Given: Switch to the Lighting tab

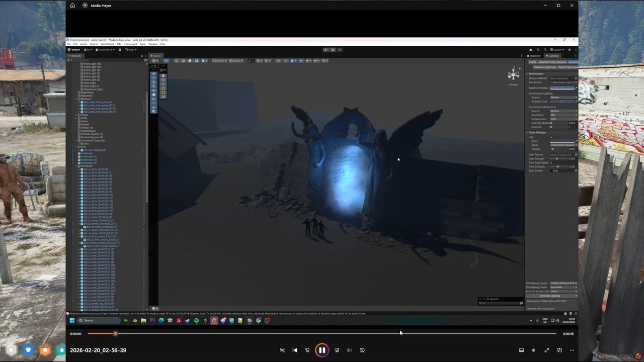Looking at the screenshot, I should [x=552, y=56].
